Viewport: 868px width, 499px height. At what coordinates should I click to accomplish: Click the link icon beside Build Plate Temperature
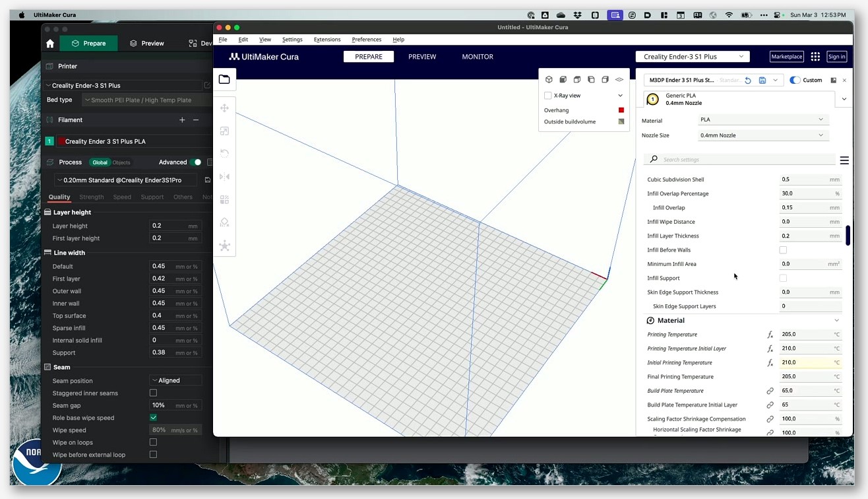(x=770, y=391)
